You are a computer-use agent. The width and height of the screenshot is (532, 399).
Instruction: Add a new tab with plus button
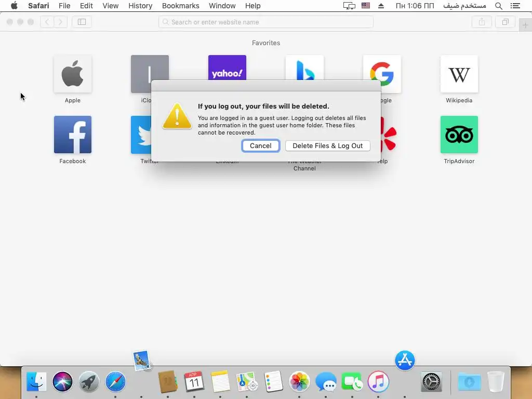pos(525,25)
